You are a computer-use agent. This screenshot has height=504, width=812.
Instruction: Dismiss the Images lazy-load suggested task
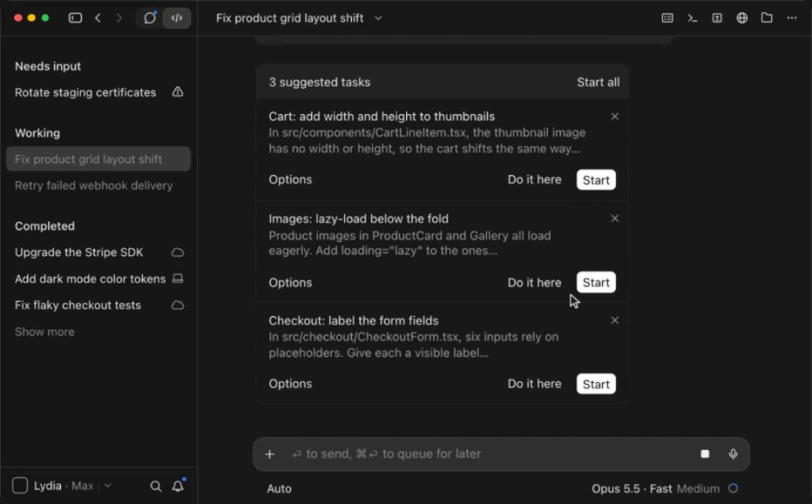click(615, 219)
